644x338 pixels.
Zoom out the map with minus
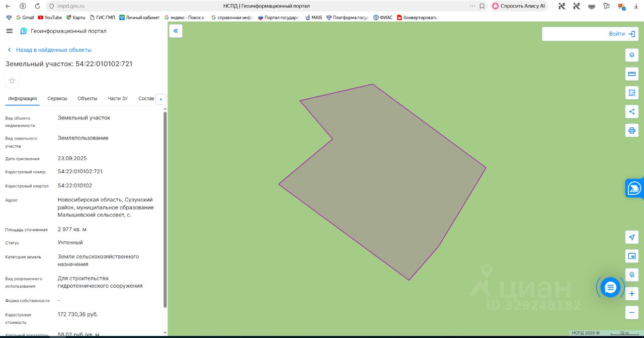[632, 312]
